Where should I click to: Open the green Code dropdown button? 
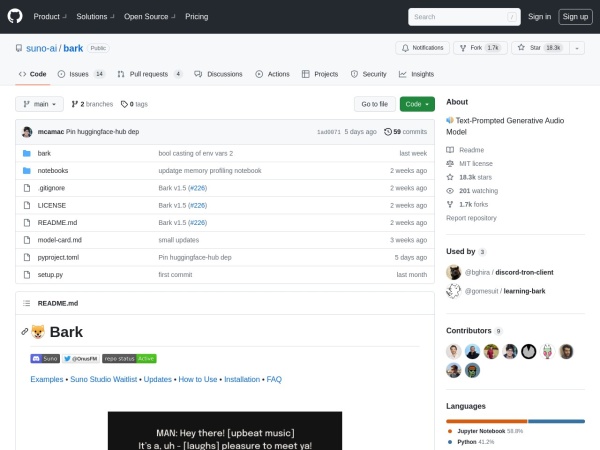417,104
